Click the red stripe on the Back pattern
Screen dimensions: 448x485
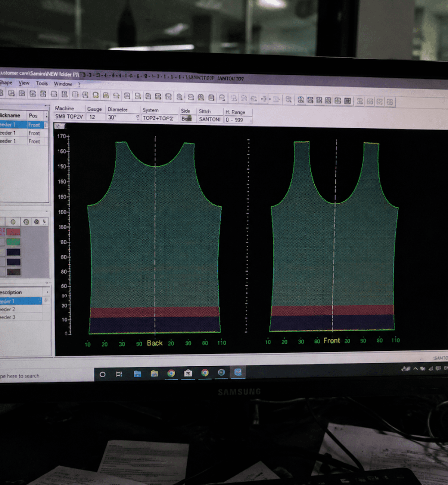click(x=155, y=312)
